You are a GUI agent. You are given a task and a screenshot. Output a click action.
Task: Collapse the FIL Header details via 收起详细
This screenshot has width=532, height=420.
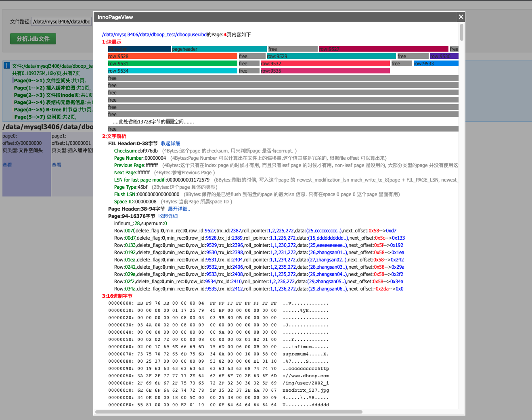171,143
